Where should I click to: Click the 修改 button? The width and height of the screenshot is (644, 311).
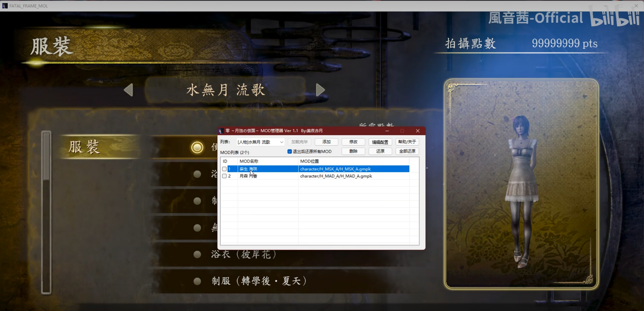pyautogui.click(x=353, y=142)
